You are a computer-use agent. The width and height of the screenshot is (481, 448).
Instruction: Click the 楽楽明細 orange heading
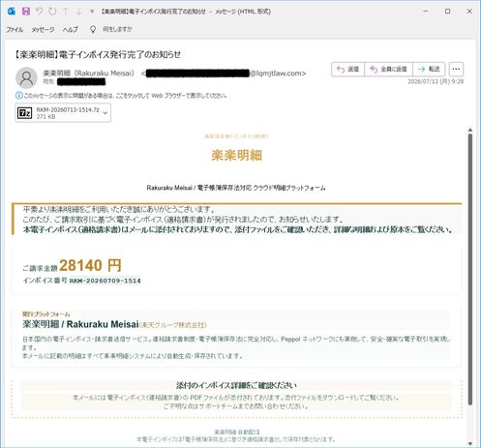click(236, 156)
